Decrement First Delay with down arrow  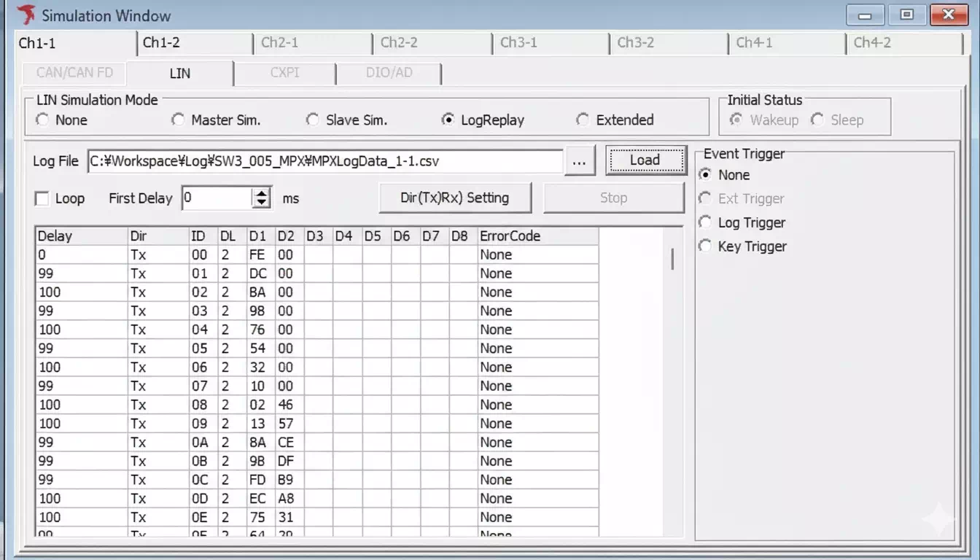pos(262,203)
